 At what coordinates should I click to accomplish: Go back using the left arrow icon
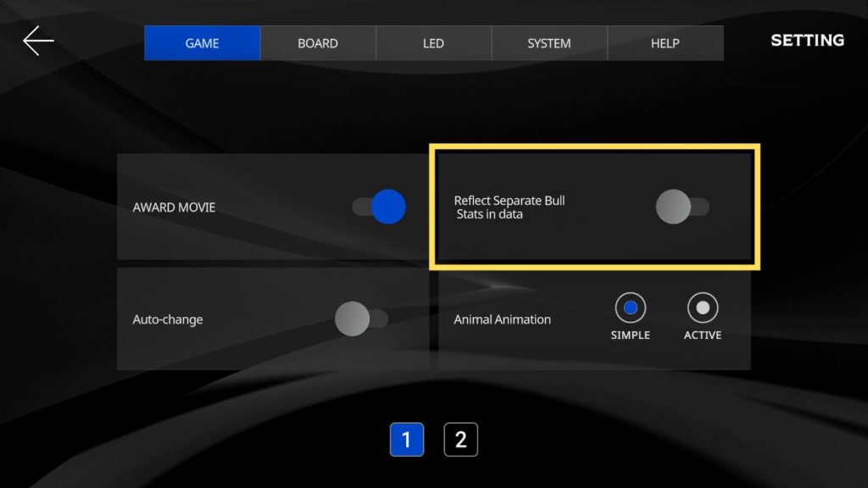point(38,41)
